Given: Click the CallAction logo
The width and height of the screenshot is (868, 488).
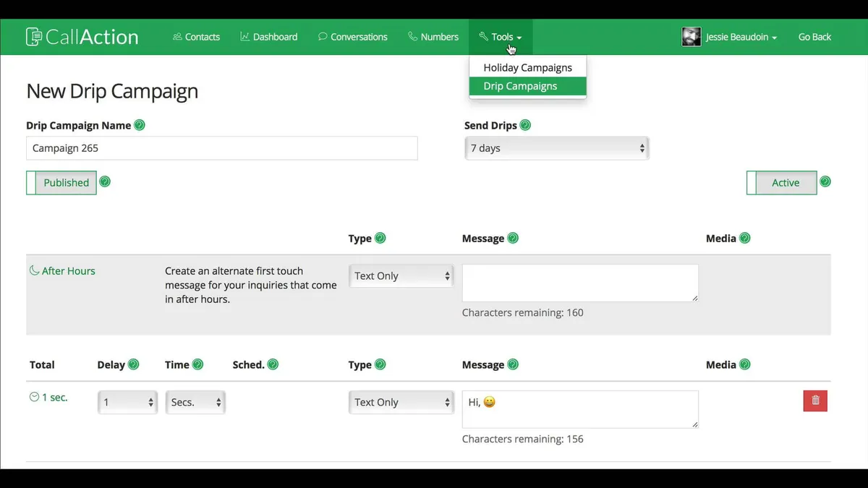Looking at the screenshot, I should tap(82, 37).
